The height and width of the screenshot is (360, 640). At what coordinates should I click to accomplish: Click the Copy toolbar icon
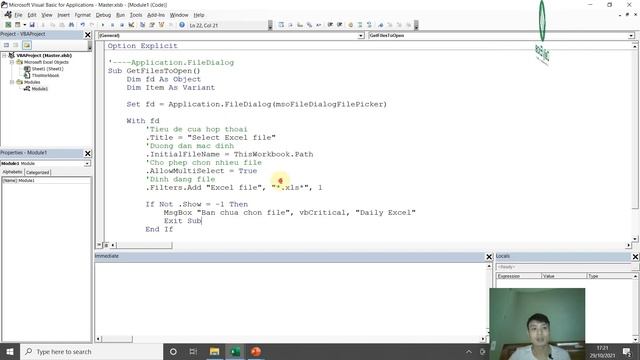point(53,25)
